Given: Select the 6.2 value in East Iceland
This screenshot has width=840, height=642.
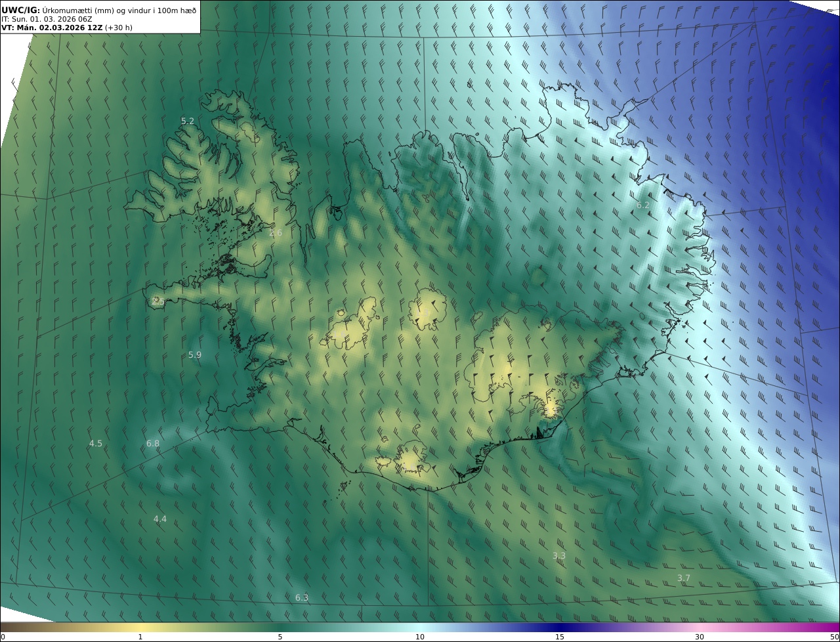Looking at the screenshot, I should click(643, 205).
